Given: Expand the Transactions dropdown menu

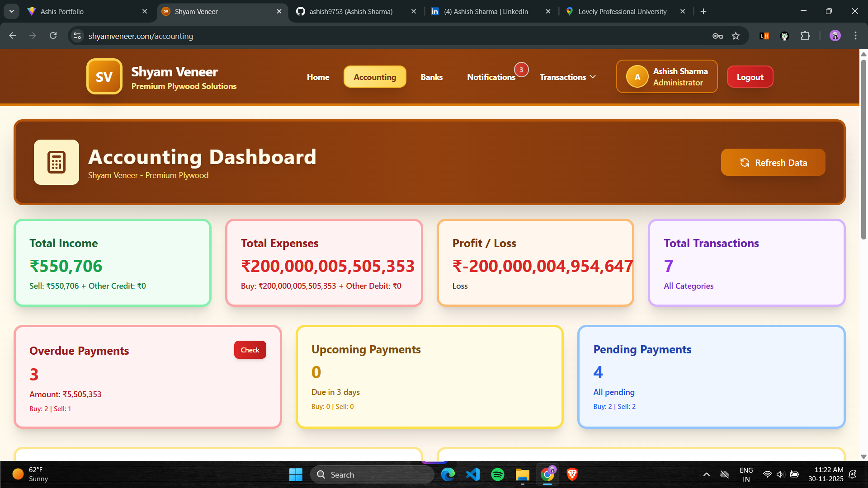Looking at the screenshot, I should pos(568,77).
